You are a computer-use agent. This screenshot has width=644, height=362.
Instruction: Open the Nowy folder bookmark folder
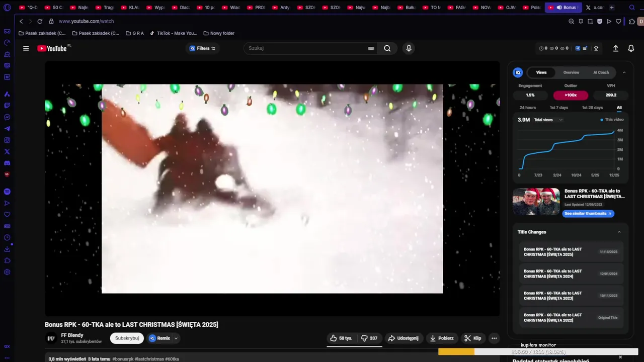point(219,33)
